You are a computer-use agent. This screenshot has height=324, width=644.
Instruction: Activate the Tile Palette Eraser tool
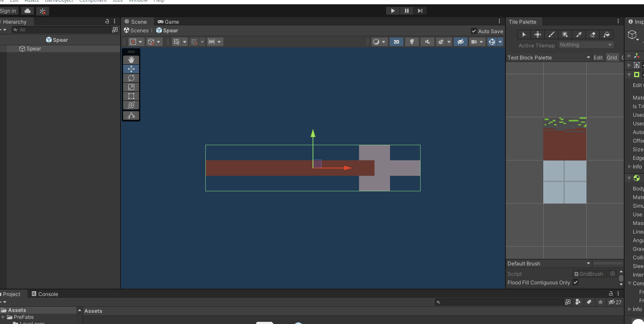(593, 34)
